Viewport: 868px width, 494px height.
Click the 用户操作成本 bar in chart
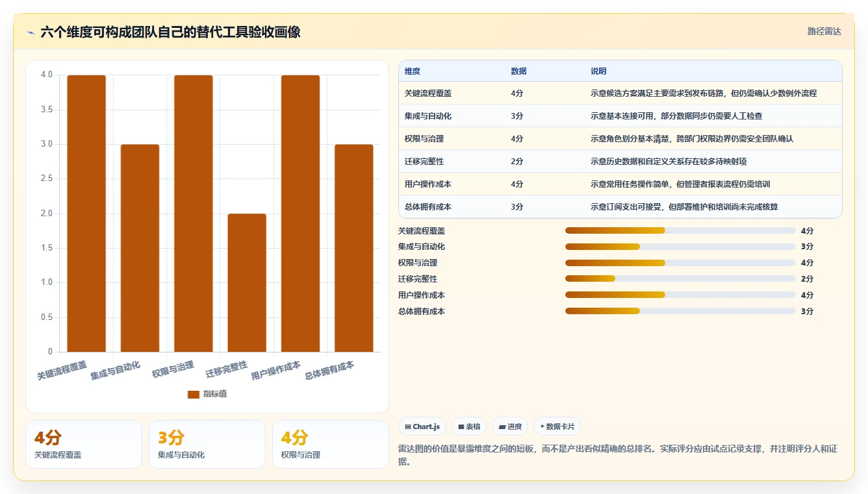[x=300, y=214]
